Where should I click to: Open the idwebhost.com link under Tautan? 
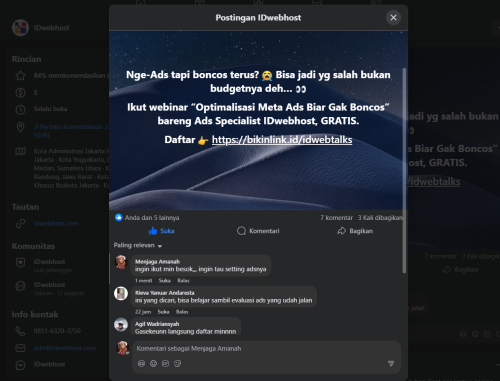point(56,223)
